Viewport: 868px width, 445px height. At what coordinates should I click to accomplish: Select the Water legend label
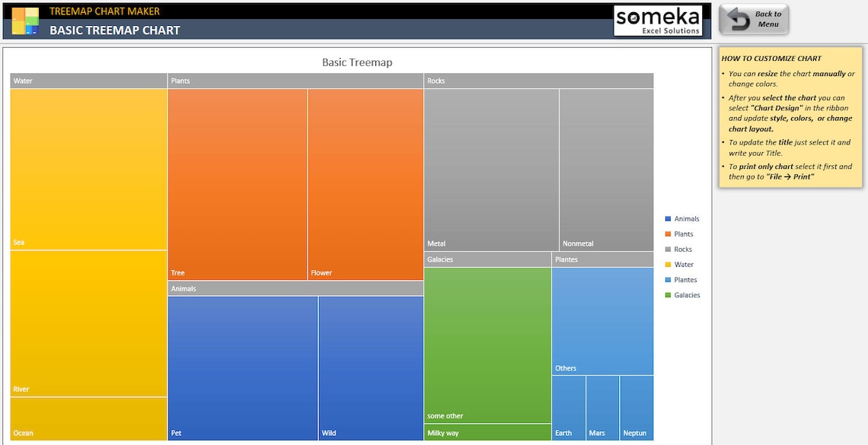point(684,265)
